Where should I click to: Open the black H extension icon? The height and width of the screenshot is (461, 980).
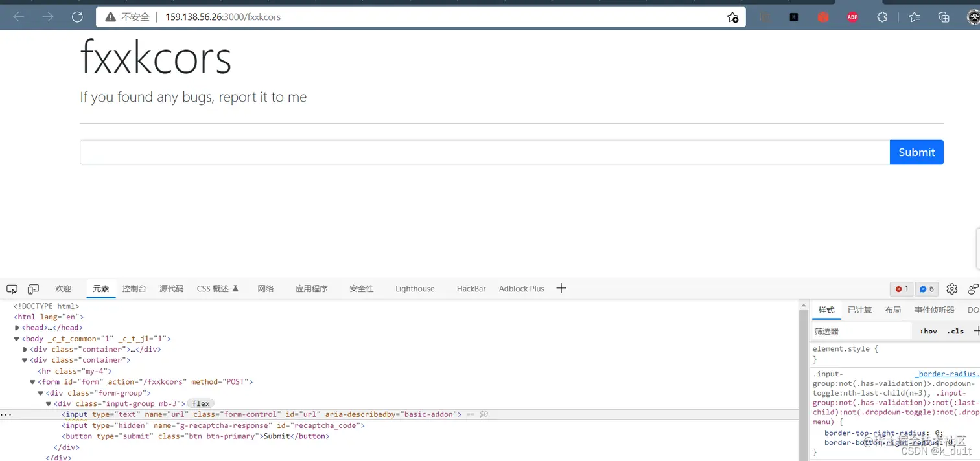(794, 17)
